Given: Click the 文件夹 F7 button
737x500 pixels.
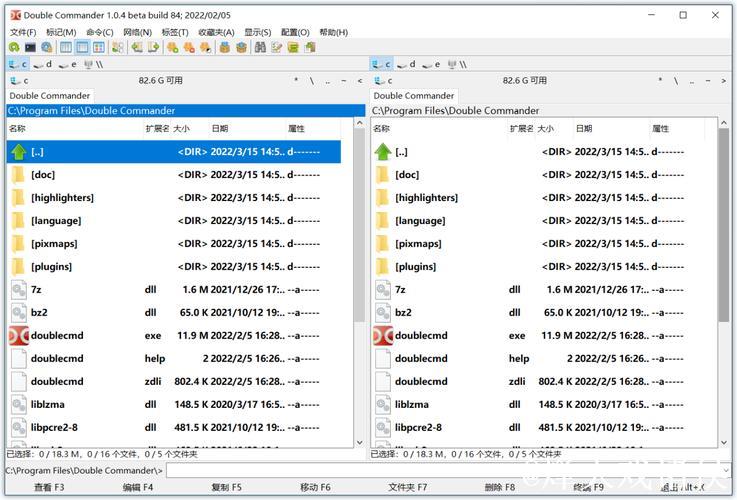Looking at the screenshot, I should coord(407,487).
